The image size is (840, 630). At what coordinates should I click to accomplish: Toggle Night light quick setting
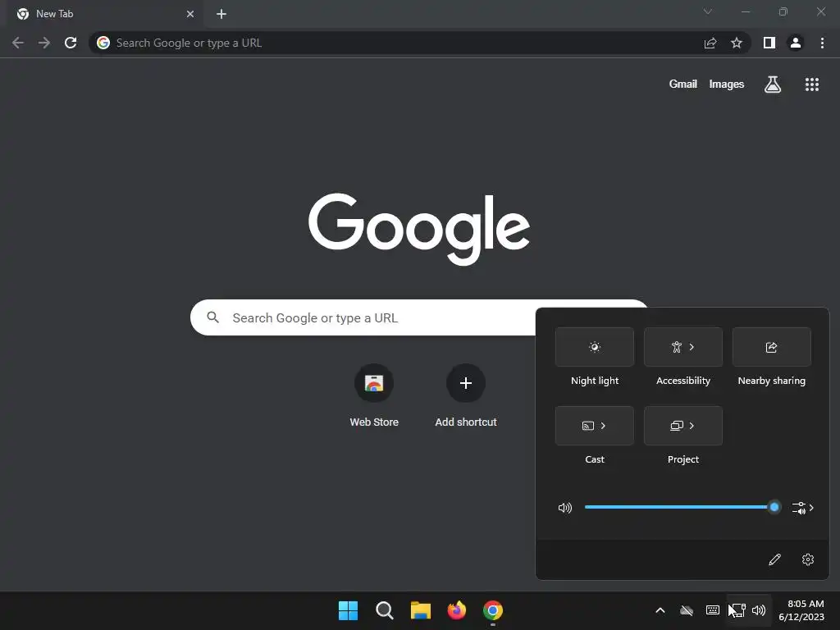(595, 347)
